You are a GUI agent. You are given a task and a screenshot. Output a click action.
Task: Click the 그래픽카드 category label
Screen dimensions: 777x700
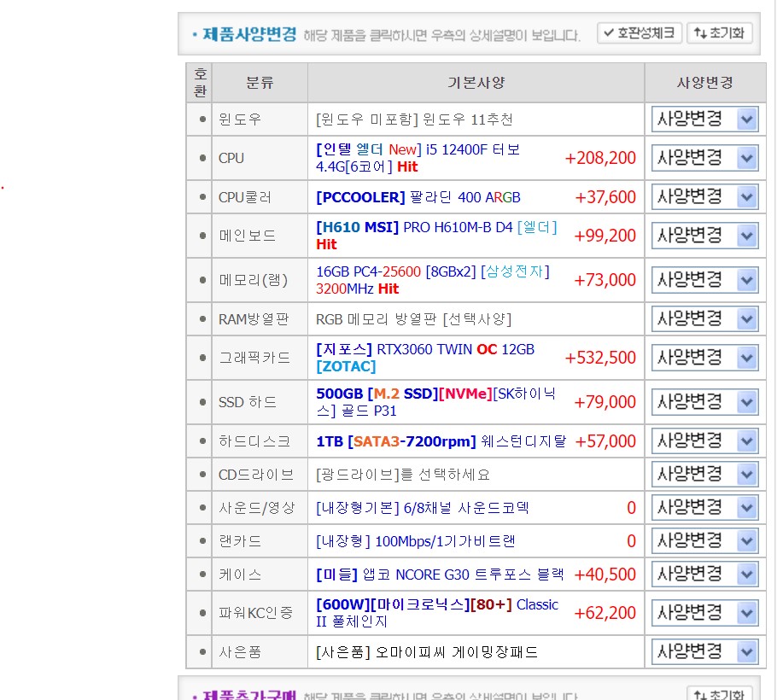click(x=254, y=358)
